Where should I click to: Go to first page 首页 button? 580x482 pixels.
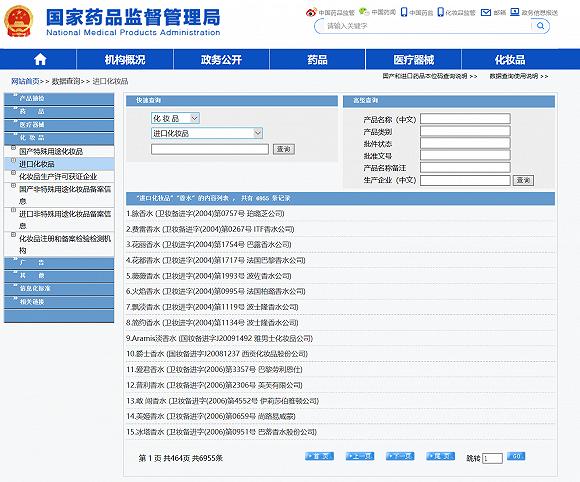coord(320,456)
